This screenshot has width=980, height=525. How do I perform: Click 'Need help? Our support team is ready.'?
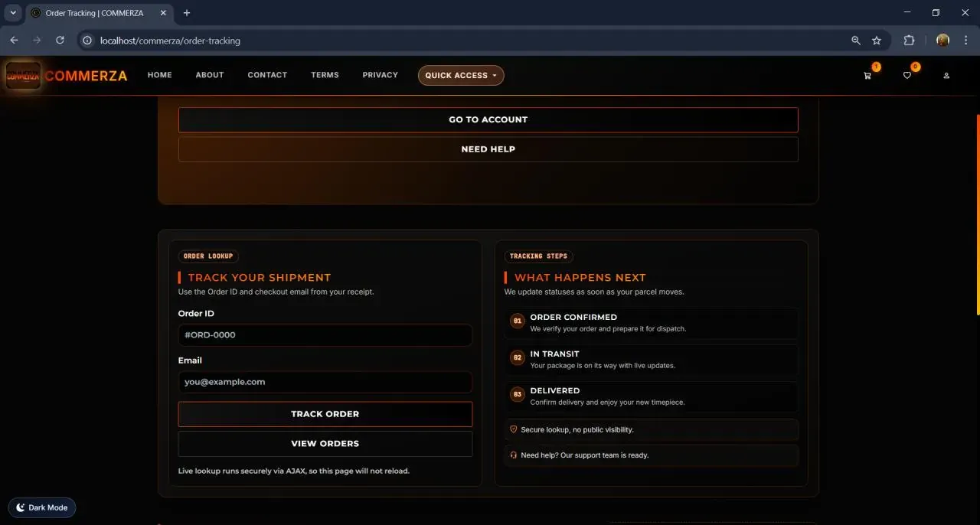[x=585, y=455]
